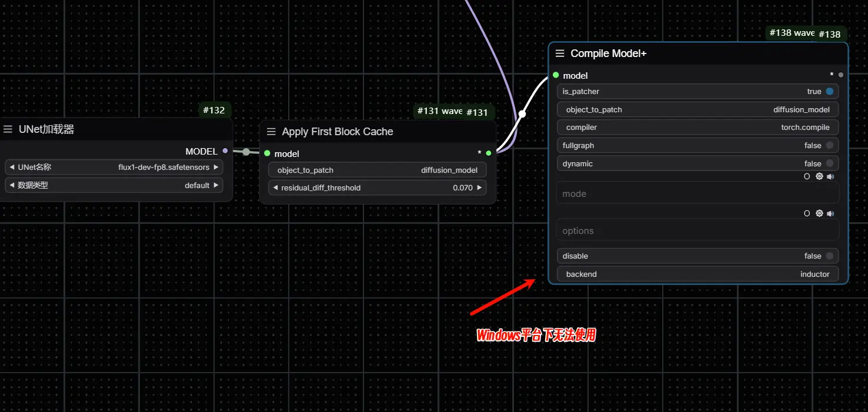This screenshot has width=868, height=412.
Task: Select previous UNet名称 with left arrow
Action: click(12, 168)
